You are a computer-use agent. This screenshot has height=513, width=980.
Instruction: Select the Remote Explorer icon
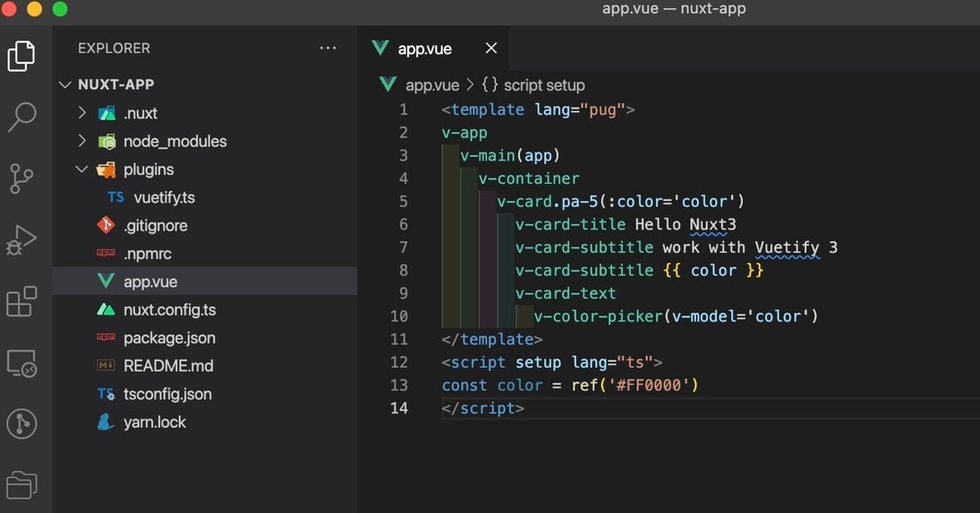(x=22, y=362)
